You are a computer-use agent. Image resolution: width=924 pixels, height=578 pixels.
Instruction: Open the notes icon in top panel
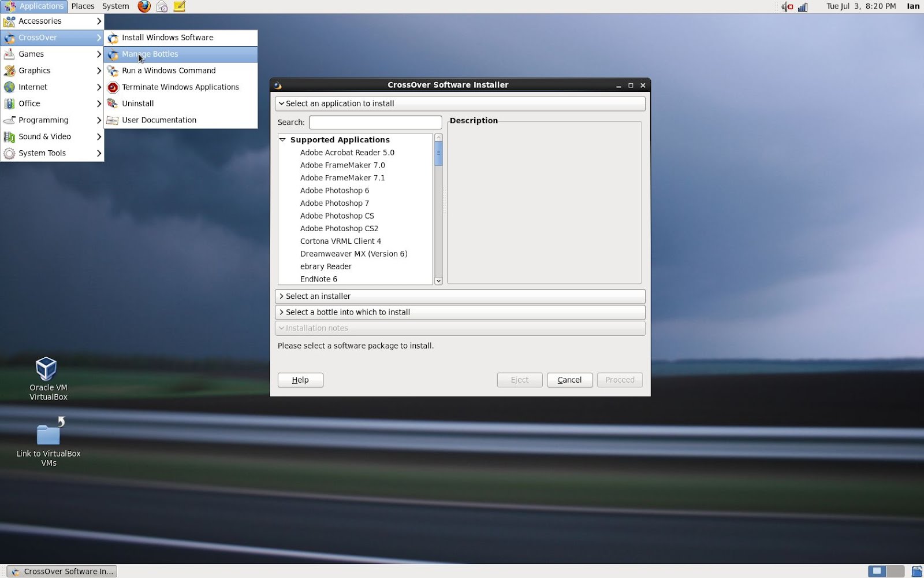tap(180, 6)
